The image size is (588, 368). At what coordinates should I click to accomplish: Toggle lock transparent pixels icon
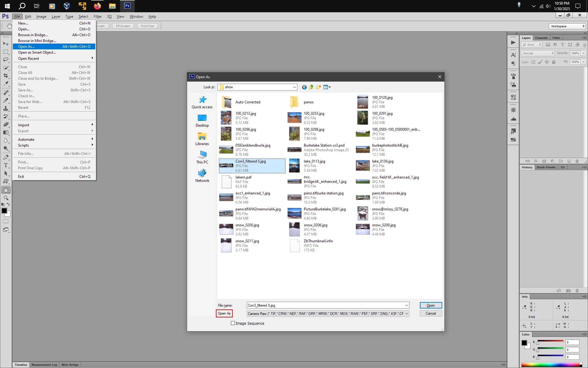pyautogui.click(x=533, y=62)
